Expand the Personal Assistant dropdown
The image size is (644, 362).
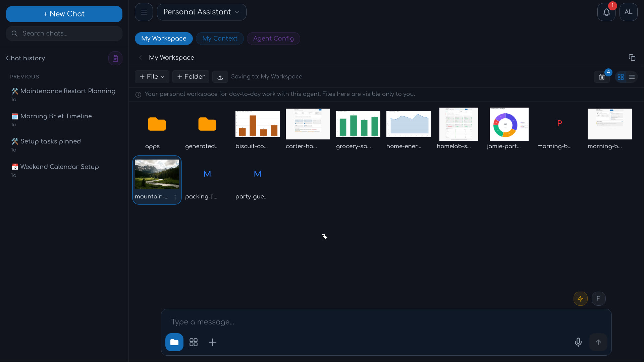[202, 12]
